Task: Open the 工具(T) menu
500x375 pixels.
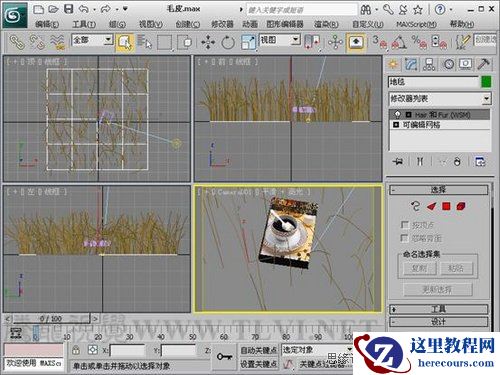Action: click(84, 24)
